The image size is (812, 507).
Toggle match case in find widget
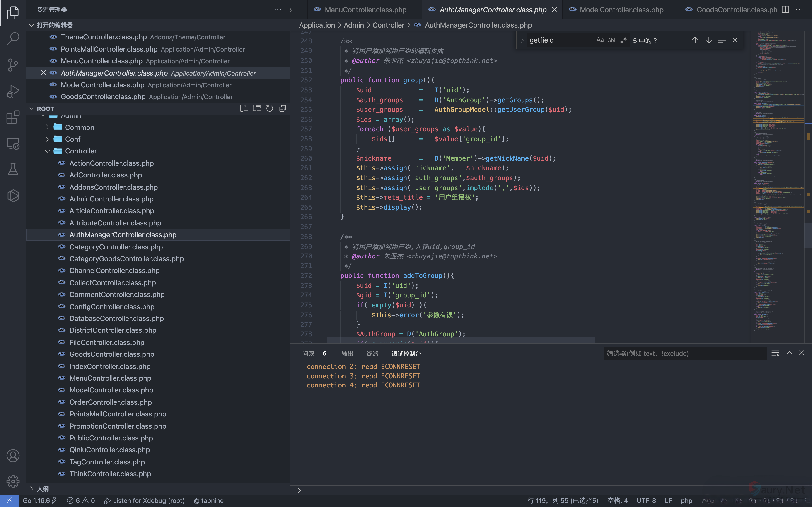point(600,40)
